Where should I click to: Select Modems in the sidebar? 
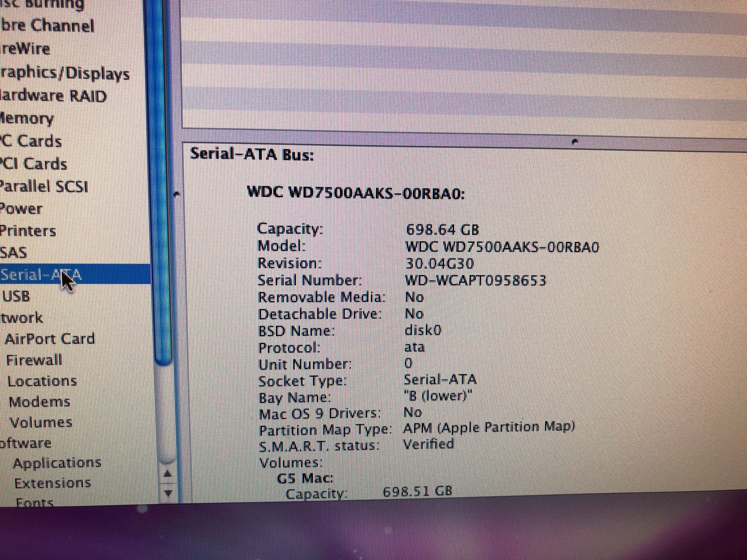39,402
